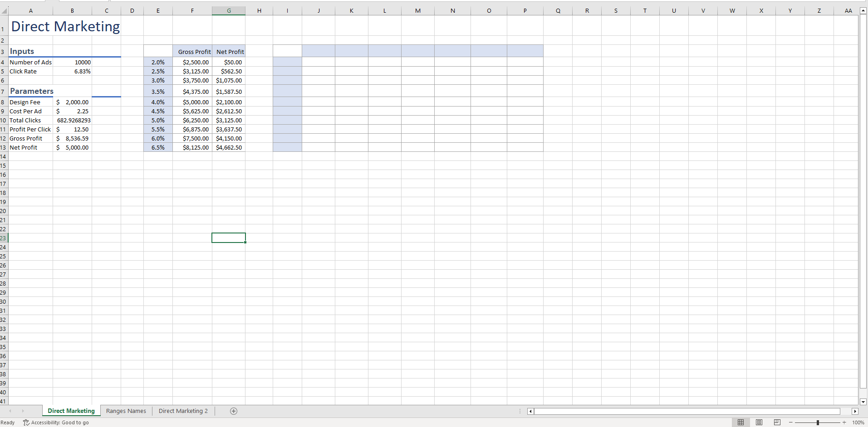Switch to the Ranges Names sheet
The image size is (868, 427).
click(126, 411)
